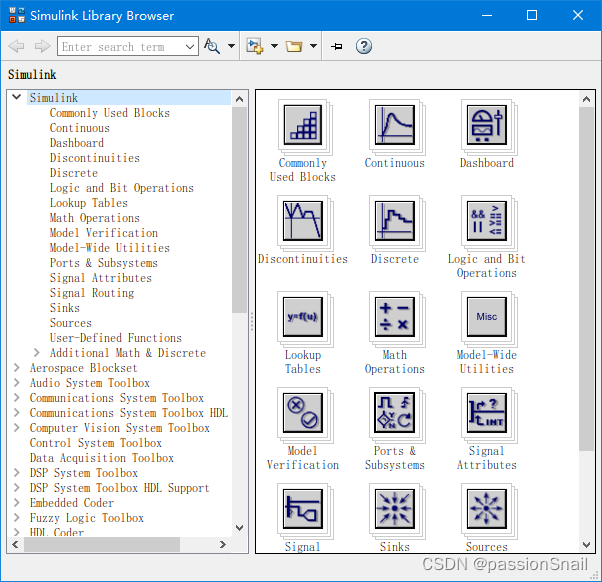Open the Lookup Tables library icon
Screen dimensions: 602x582
pyautogui.click(x=303, y=317)
